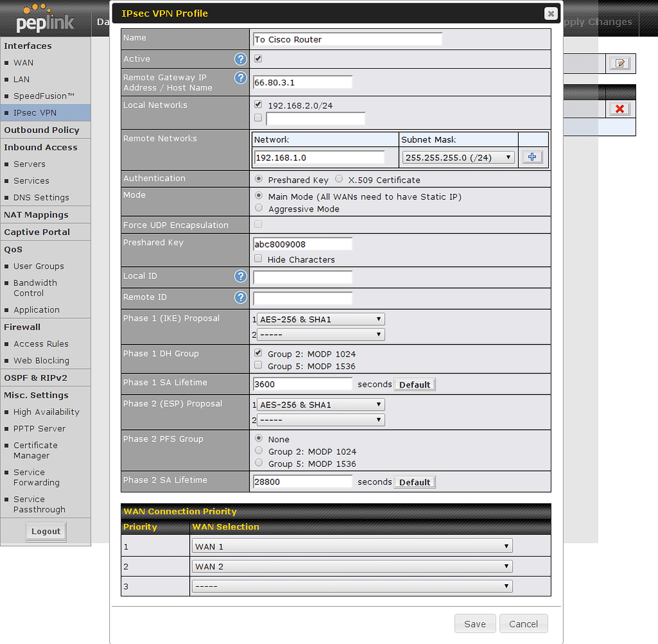Open help for the Active setting
This screenshot has width=658, height=644.
[x=240, y=58]
